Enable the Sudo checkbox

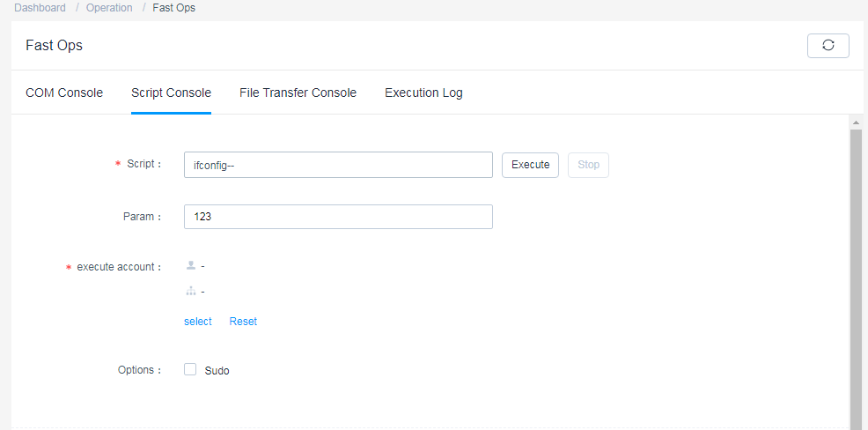tap(190, 369)
